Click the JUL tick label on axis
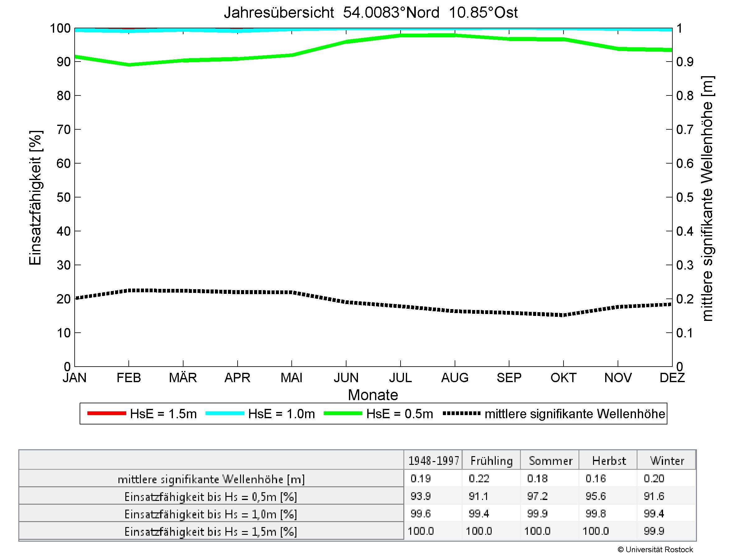This screenshot has width=747, height=560. [x=400, y=378]
